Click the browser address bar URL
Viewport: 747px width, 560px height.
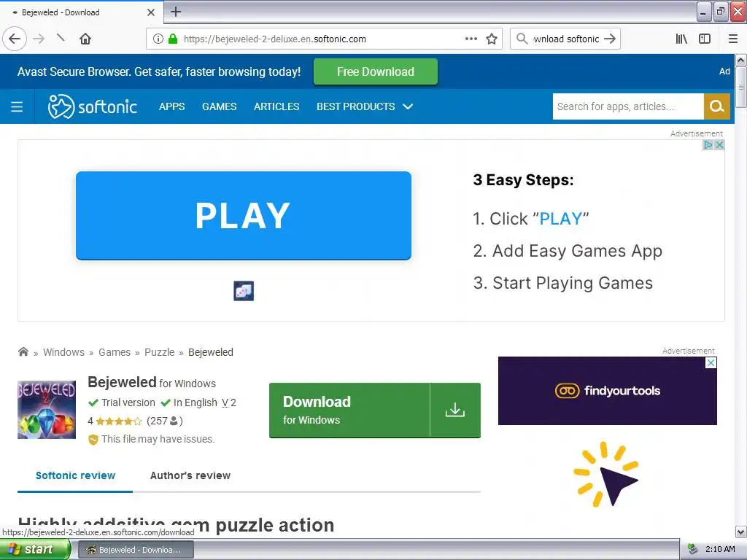click(x=275, y=39)
